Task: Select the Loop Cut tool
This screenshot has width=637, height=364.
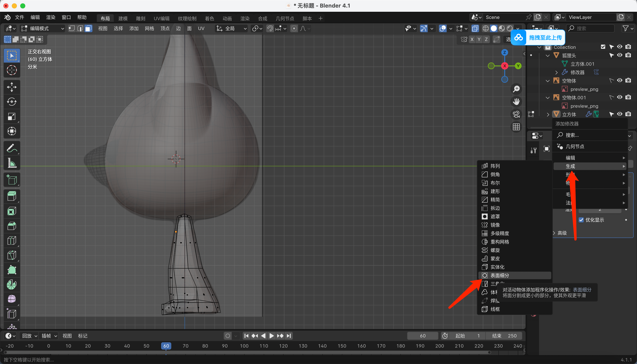Action: pos(12,240)
